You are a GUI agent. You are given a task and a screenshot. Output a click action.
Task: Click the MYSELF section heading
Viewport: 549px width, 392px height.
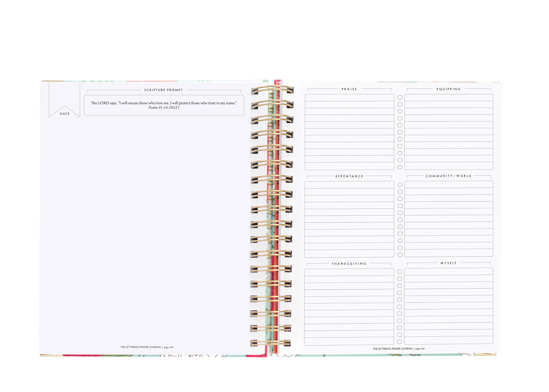click(449, 263)
